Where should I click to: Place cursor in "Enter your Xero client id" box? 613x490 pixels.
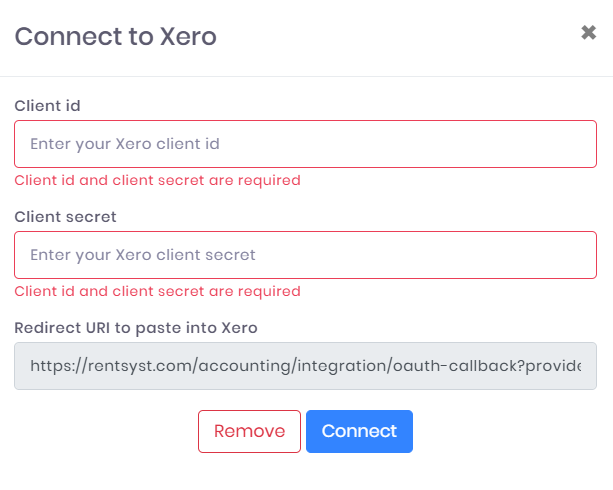point(305,144)
